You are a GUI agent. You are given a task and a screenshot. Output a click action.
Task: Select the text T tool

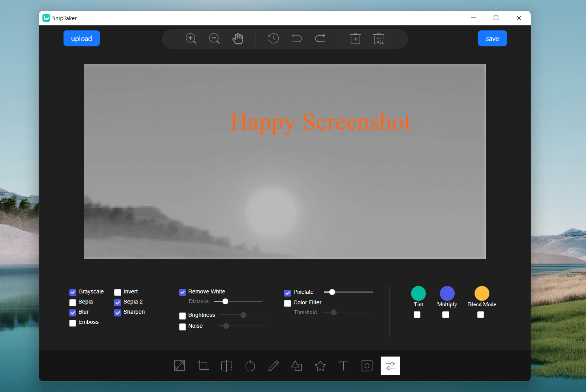[343, 366]
